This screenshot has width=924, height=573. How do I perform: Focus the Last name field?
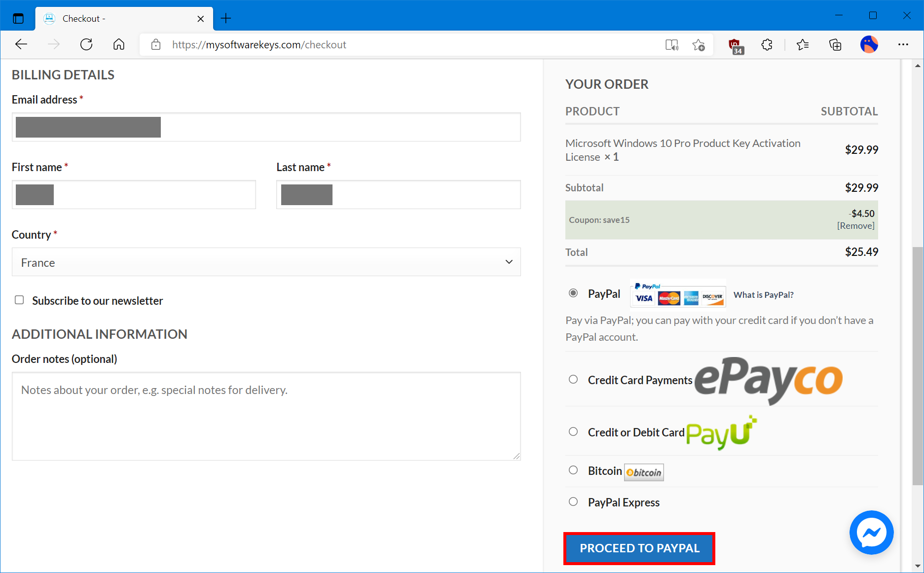tap(399, 194)
